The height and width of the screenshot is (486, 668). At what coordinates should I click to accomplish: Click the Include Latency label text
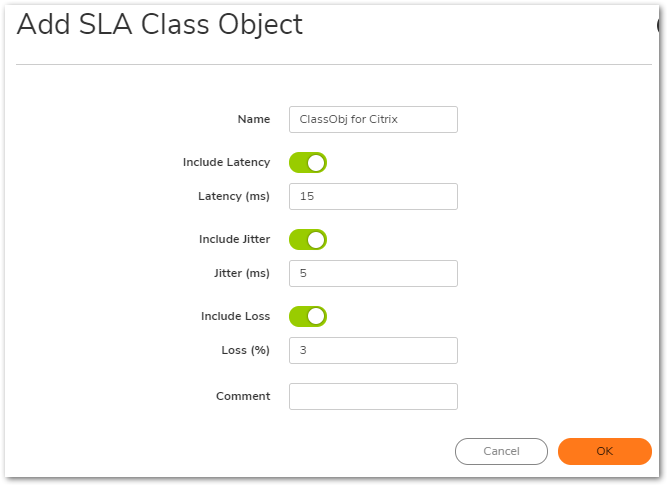point(226,163)
